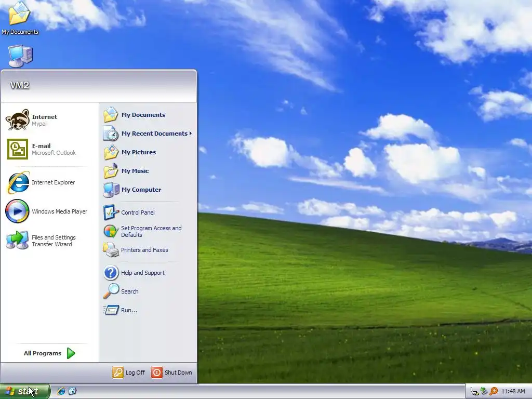This screenshot has width=532, height=399.
Task: Open My Music folder icon
Action: [x=111, y=170]
